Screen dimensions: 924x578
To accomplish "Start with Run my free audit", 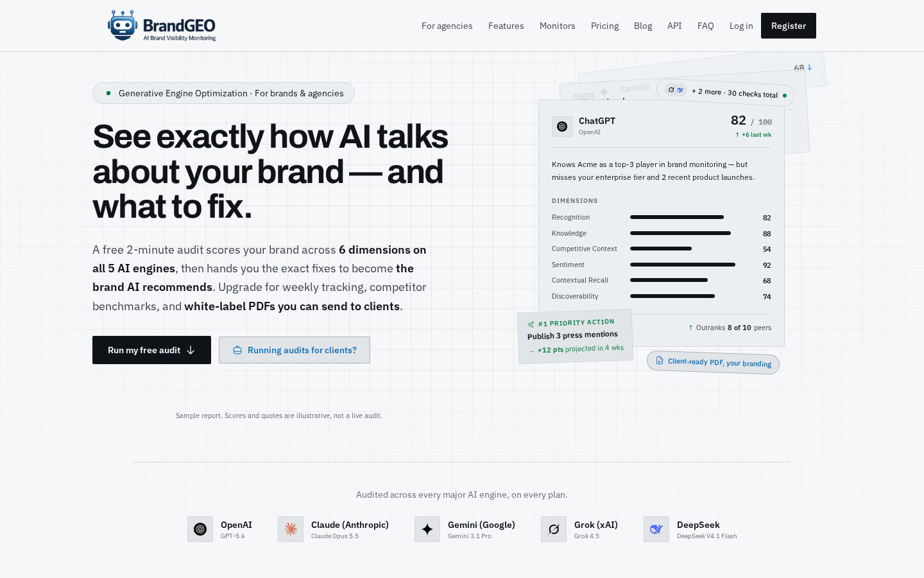I will point(151,350).
